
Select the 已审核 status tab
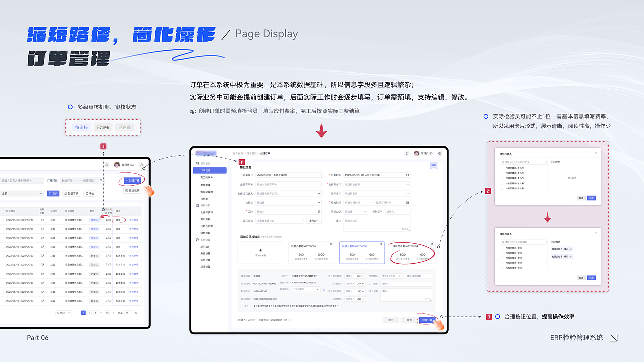click(x=103, y=127)
